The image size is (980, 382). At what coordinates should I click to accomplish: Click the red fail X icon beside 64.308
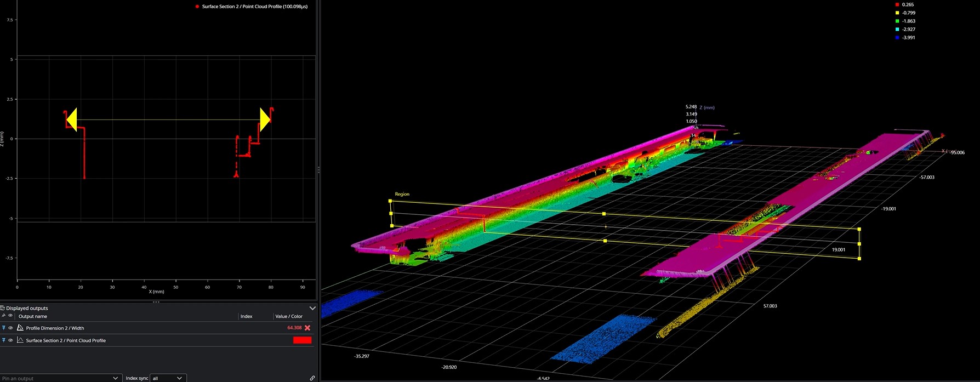click(307, 328)
